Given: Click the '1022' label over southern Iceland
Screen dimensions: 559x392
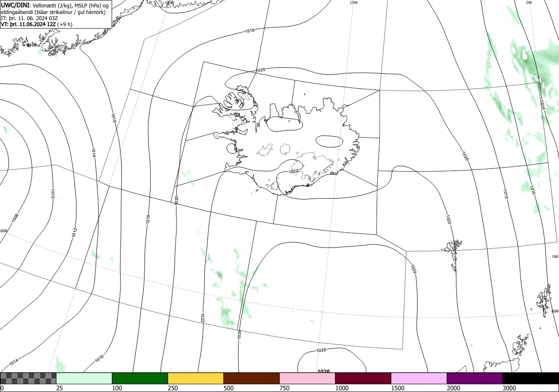Looking at the screenshot, I should 293,171.
